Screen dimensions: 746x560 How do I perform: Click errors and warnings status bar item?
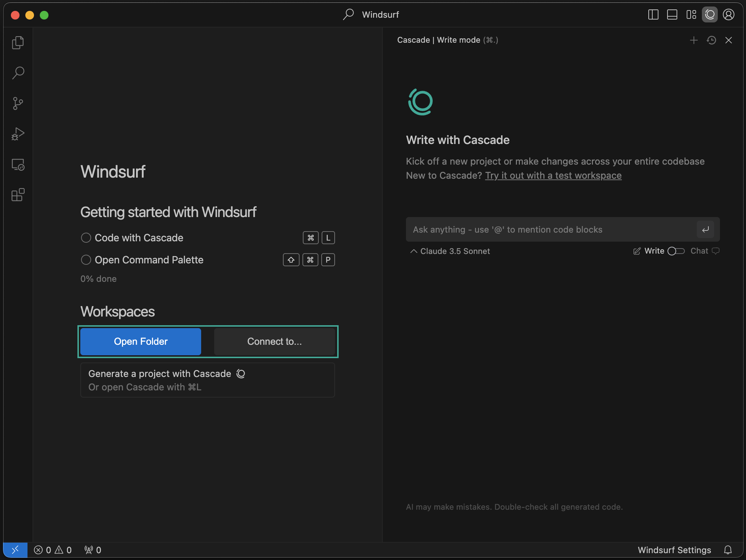point(53,550)
